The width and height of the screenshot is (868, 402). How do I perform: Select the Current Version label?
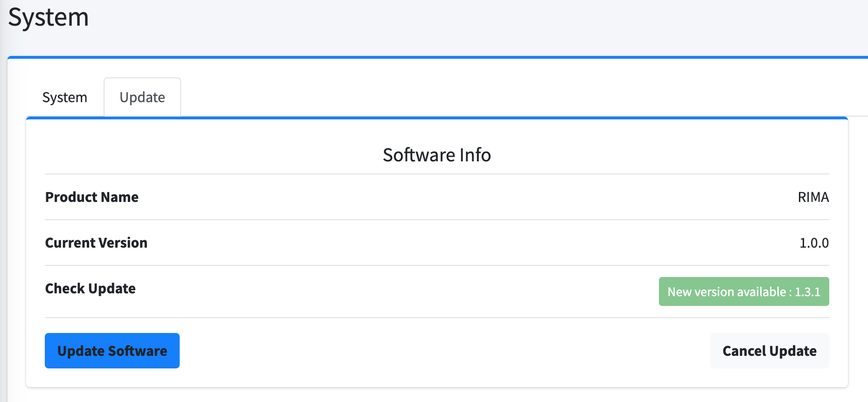pos(96,243)
